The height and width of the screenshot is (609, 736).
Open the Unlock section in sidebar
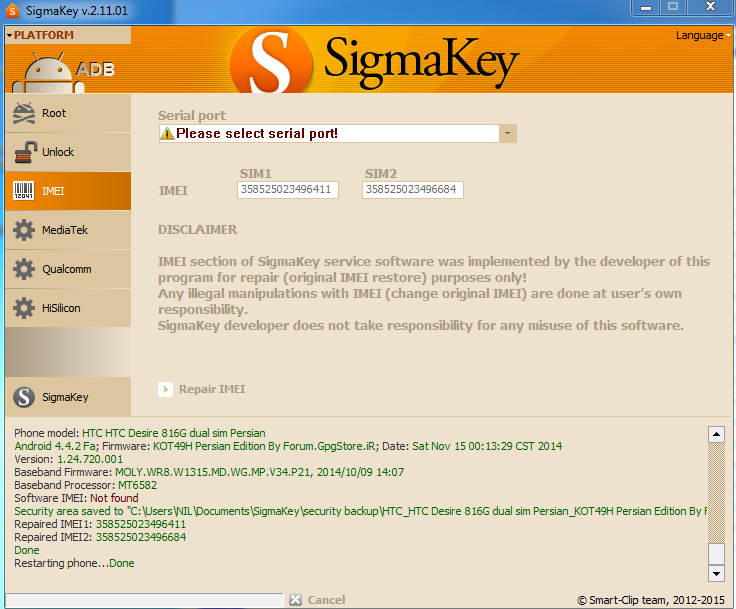point(68,152)
